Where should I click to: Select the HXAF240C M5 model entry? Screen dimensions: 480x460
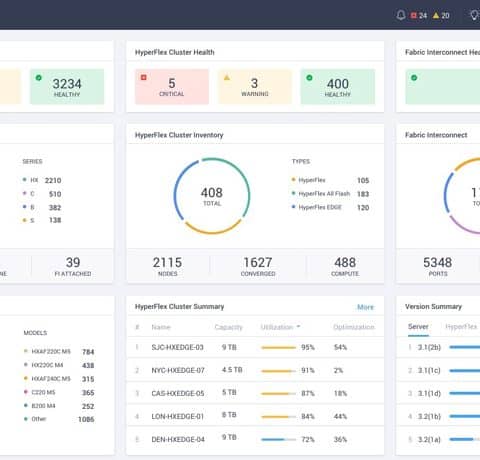[59, 379]
